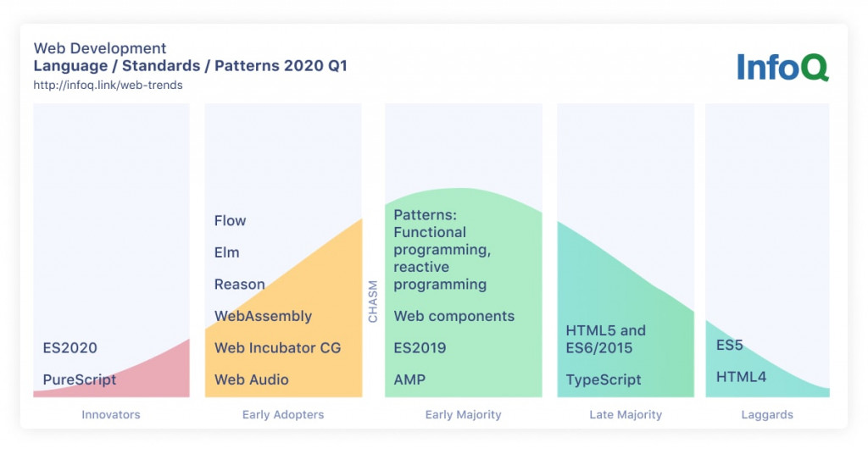Viewport: 868px width, 454px height.
Task: Click the Elm label
Action: click(x=227, y=252)
